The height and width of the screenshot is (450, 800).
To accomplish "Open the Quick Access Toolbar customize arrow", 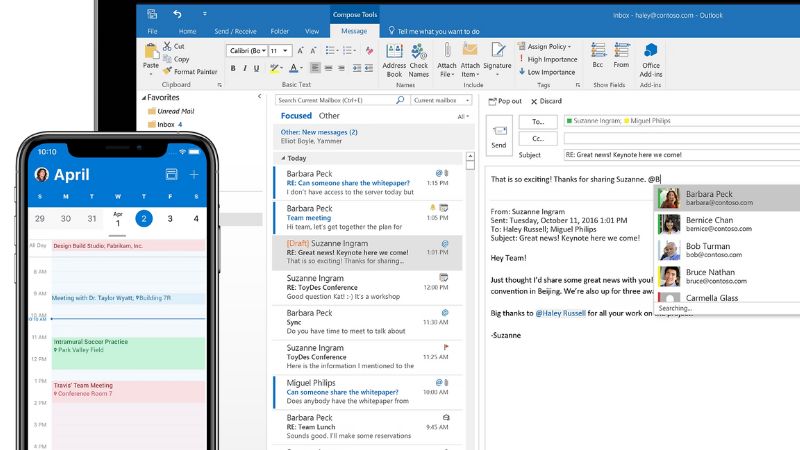I will pos(204,14).
